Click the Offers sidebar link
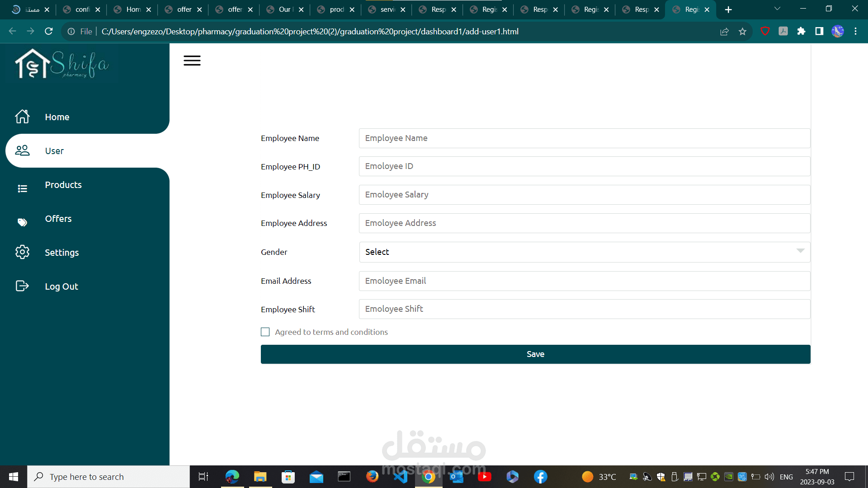 [58, 219]
